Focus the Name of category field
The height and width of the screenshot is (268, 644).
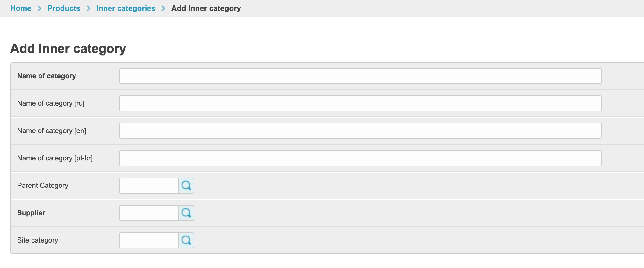click(x=360, y=76)
